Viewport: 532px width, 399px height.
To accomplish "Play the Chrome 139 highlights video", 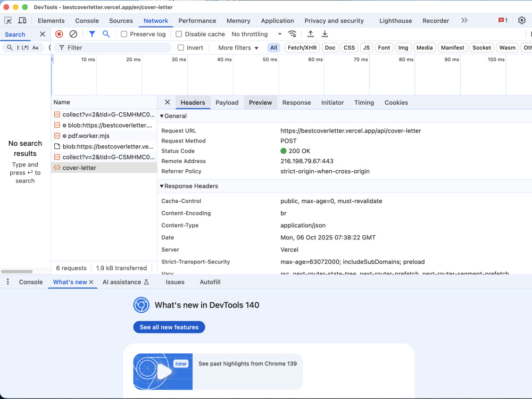I will click(163, 371).
